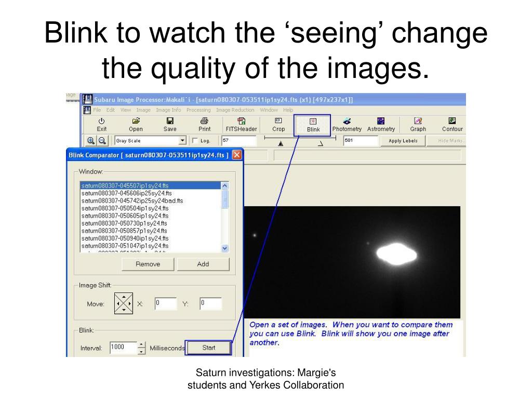532x399 pixels.
Task: Click the Image Shift X input field
Action: 166,303
